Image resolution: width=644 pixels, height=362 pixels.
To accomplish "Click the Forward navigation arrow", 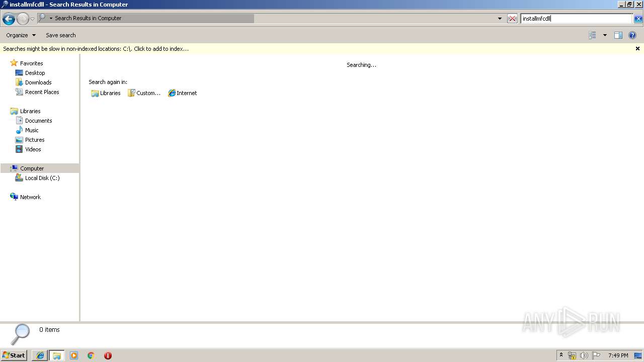I will click(23, 19).
